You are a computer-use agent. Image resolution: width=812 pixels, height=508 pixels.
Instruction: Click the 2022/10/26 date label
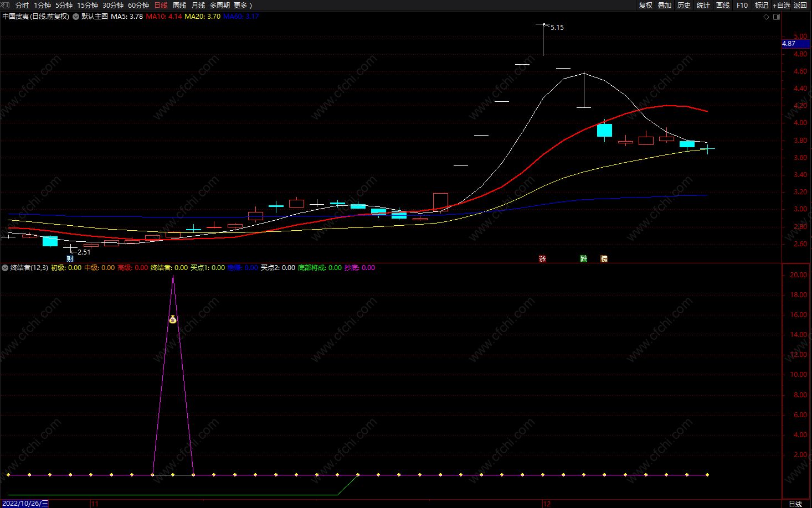pos(25,504)
